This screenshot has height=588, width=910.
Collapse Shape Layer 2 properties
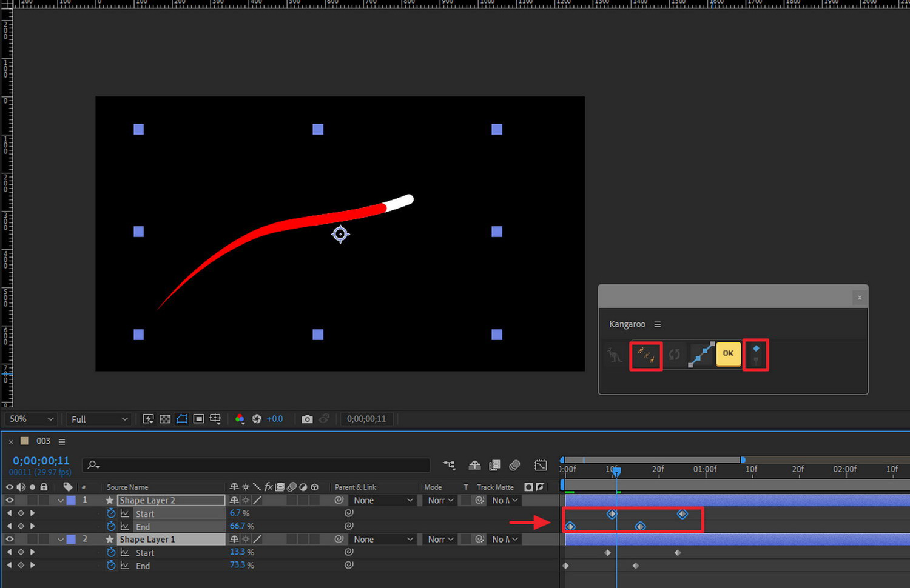click(x=61, y=501)
